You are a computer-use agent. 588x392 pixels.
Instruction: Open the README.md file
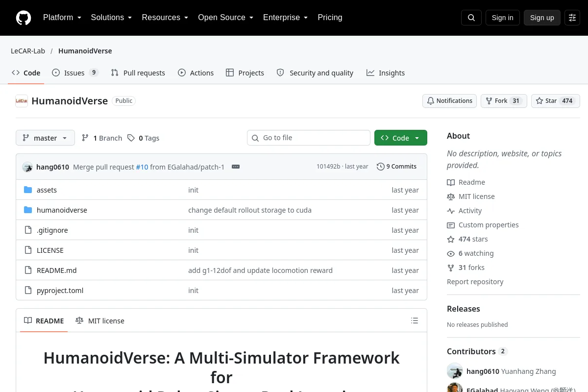click(x=57, y=270)
